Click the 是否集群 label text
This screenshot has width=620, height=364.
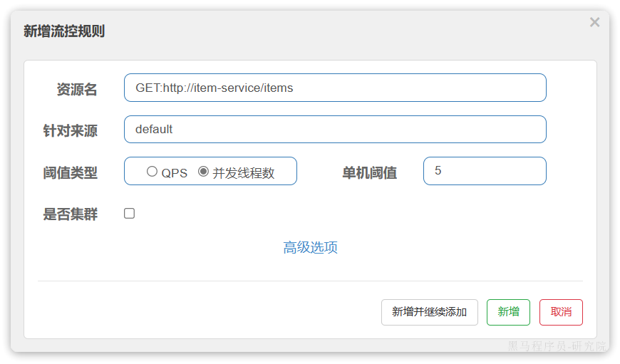(71, 214)
